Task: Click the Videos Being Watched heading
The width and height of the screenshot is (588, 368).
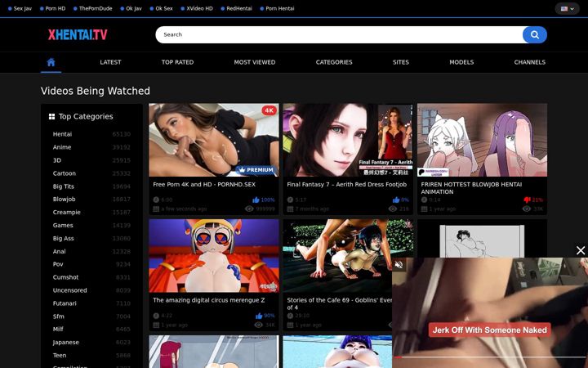Action: [96, 91]
